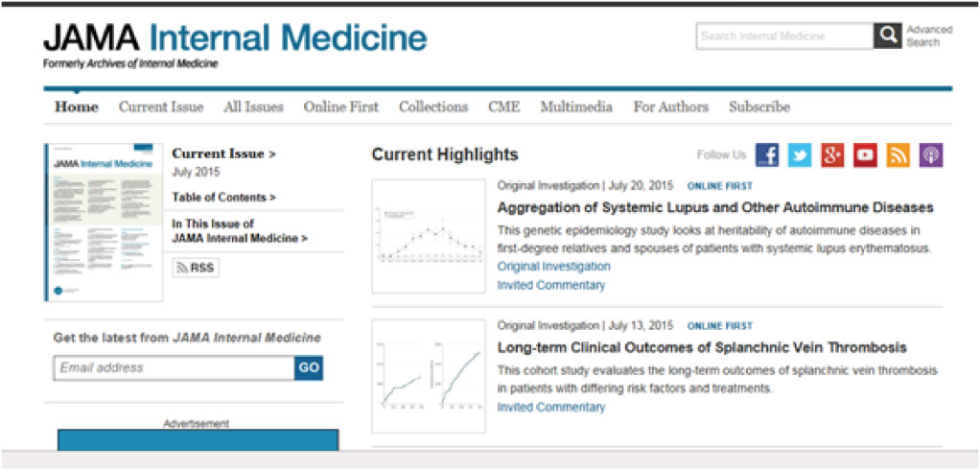This screenshot has height=471, width=980.
Task: Click the Email address input field
Action: (x=175, y=367)
